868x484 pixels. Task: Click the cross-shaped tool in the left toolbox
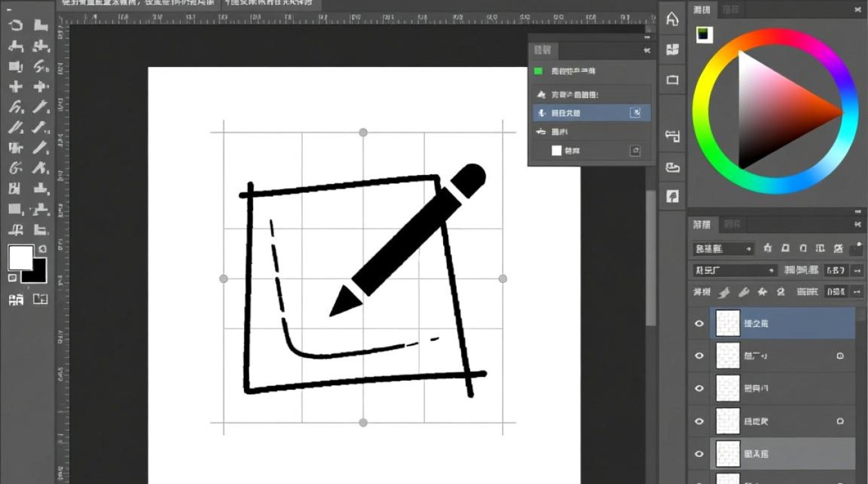coord(15,86)
